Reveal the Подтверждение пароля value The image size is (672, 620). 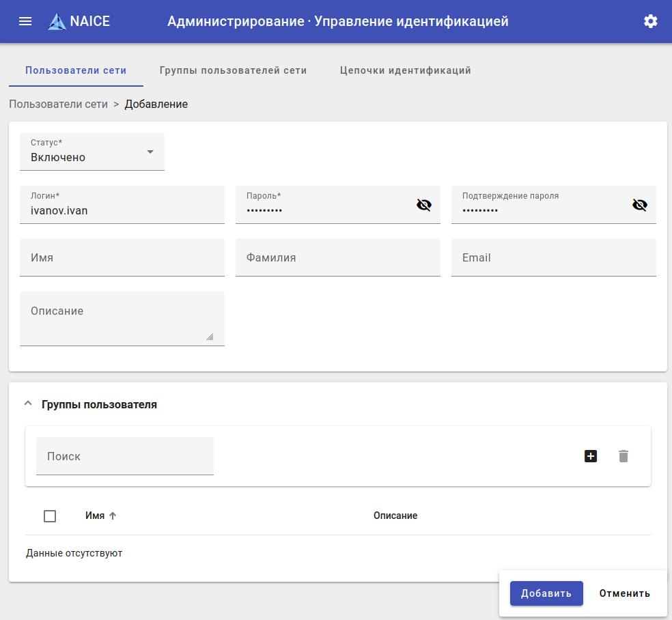[639, 204]
